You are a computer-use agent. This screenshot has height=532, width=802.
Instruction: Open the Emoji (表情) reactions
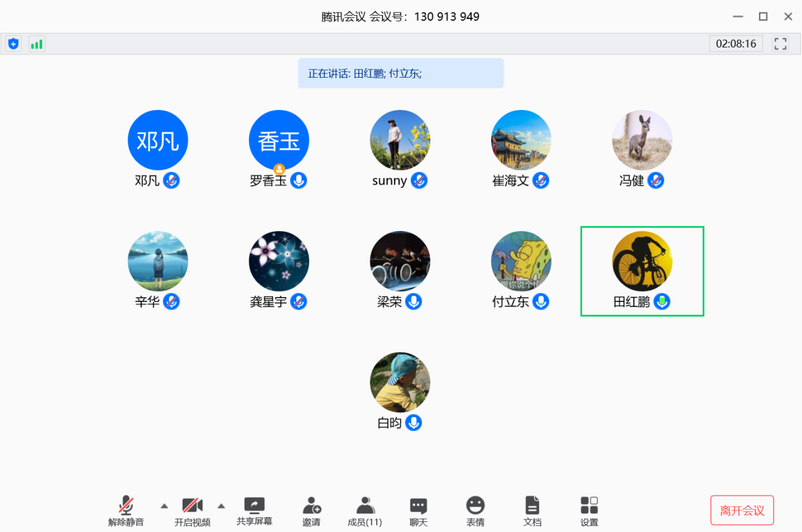[x=475, y=511]
